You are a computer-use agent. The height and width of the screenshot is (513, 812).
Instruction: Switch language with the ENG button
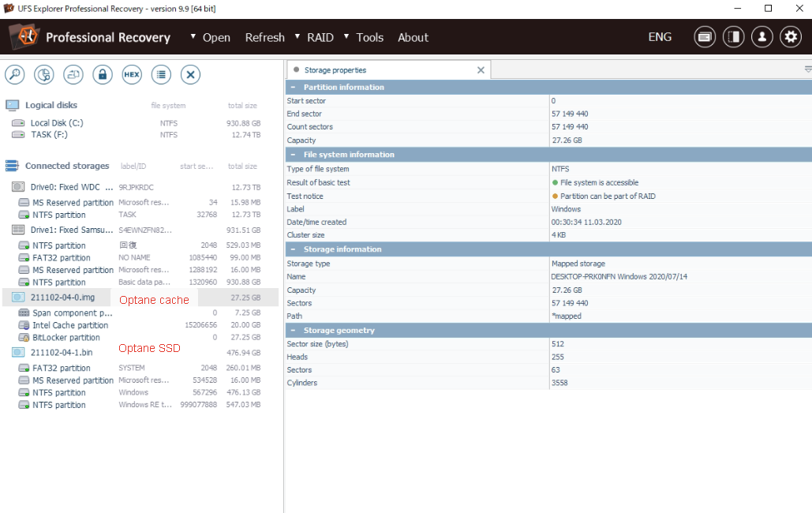660,37
